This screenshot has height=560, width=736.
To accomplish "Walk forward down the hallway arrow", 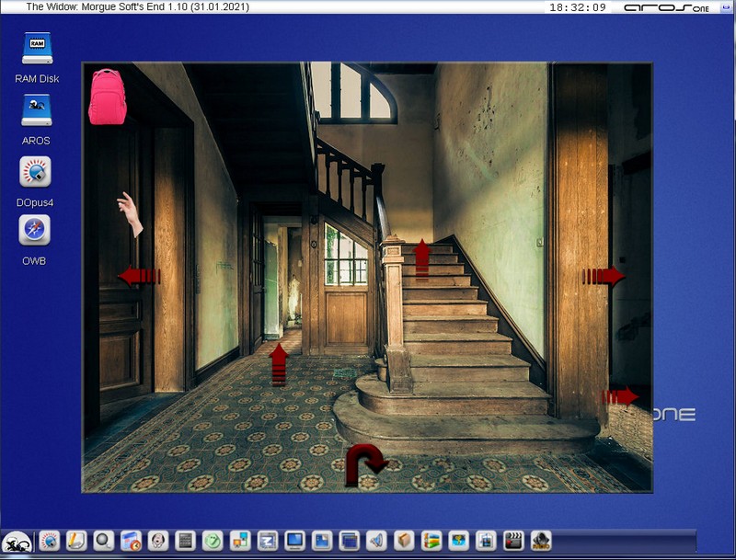I will pos(279,363).
